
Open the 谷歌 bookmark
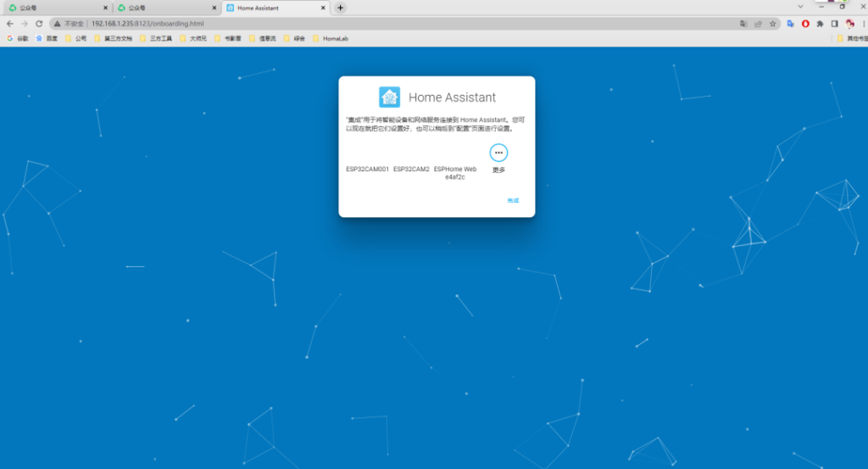18,38
